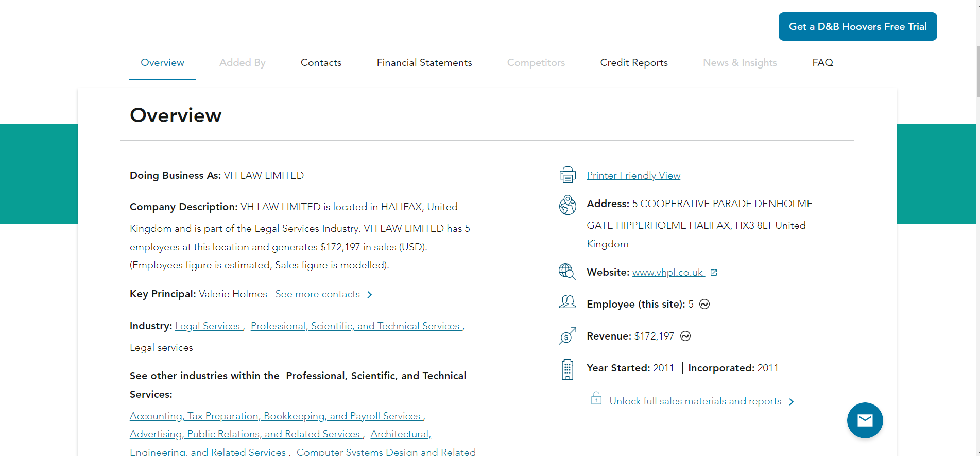
Task: Open the Competitors tab
Action: coord(536,63)
